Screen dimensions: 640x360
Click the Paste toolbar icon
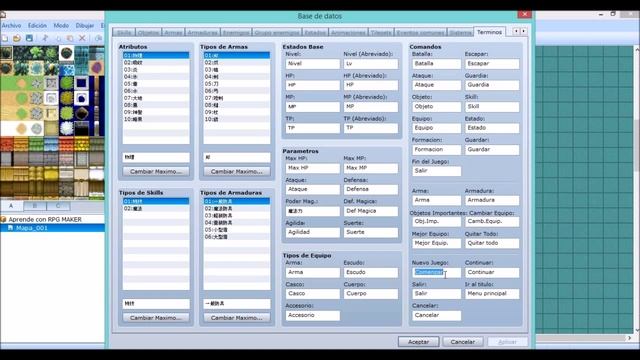[70, 38]
